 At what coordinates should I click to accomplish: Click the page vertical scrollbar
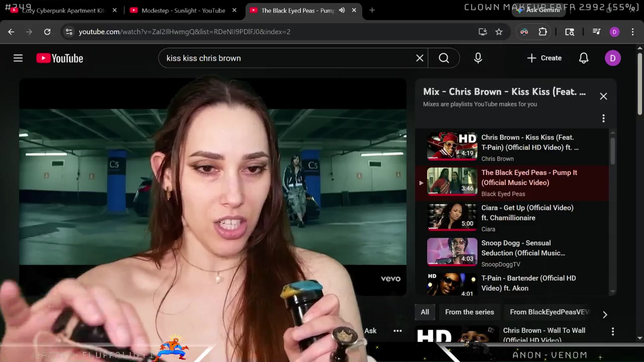click(640, 84)
